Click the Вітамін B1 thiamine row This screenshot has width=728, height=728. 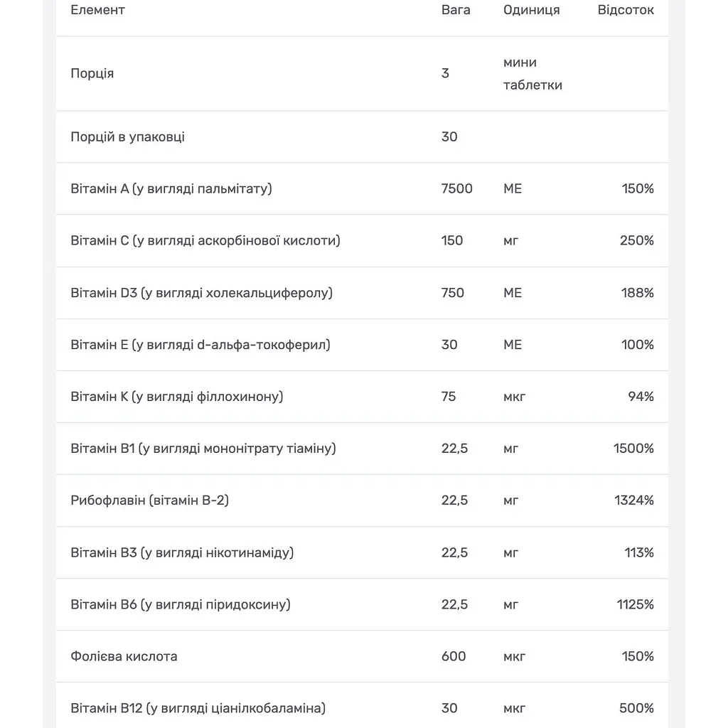[362, 449]
